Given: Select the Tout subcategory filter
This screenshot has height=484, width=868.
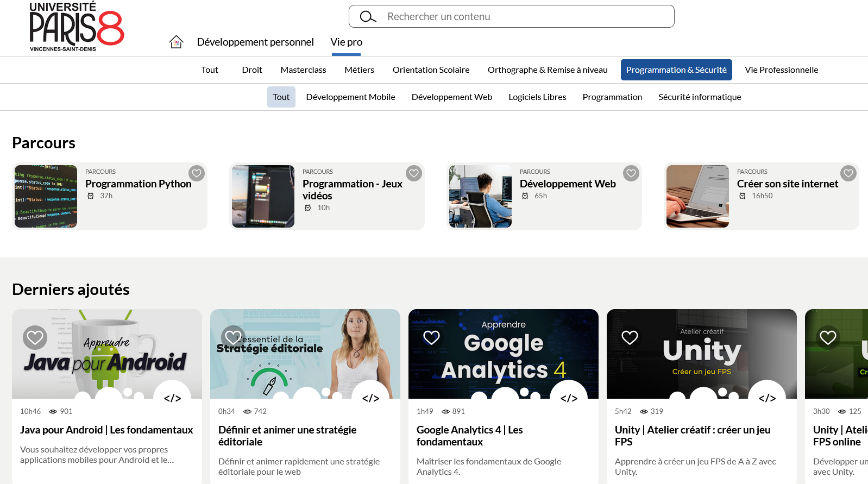Looking at the screenshot, I should 281,97.
